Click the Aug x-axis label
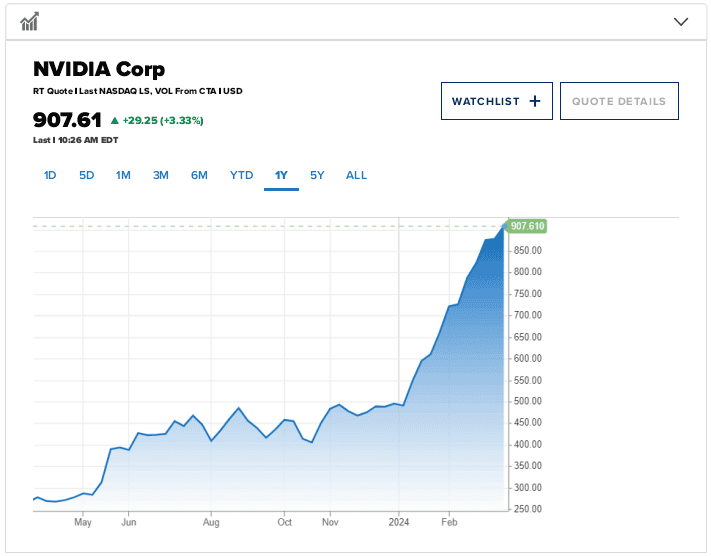Image resolution: width=711 pixels, height=556 pixels. tap(211, 522)
